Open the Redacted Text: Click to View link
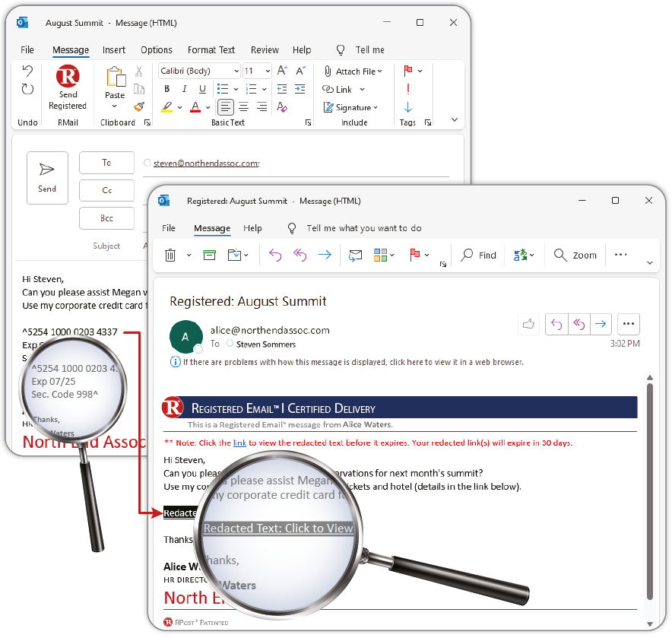 pos(278,528)
